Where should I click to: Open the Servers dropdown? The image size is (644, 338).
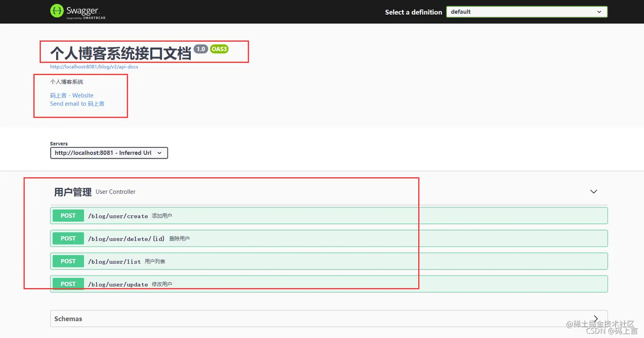coord(109,153)
